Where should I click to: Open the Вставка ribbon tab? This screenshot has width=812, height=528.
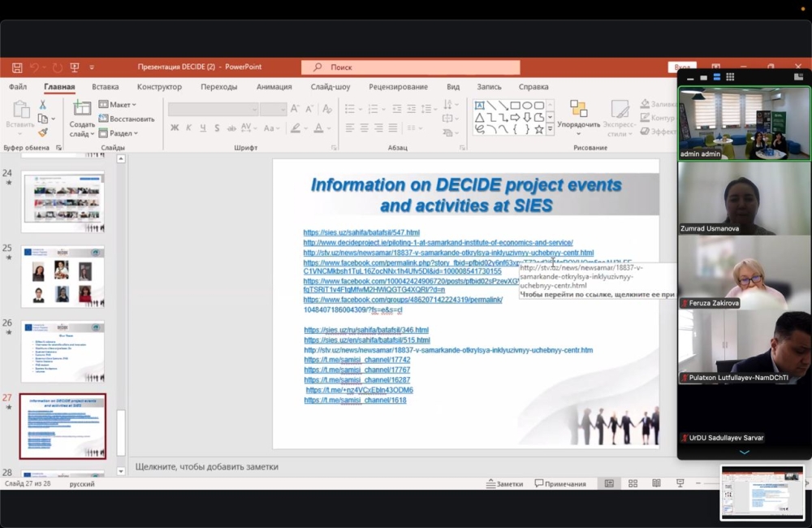tap(105, 87)
